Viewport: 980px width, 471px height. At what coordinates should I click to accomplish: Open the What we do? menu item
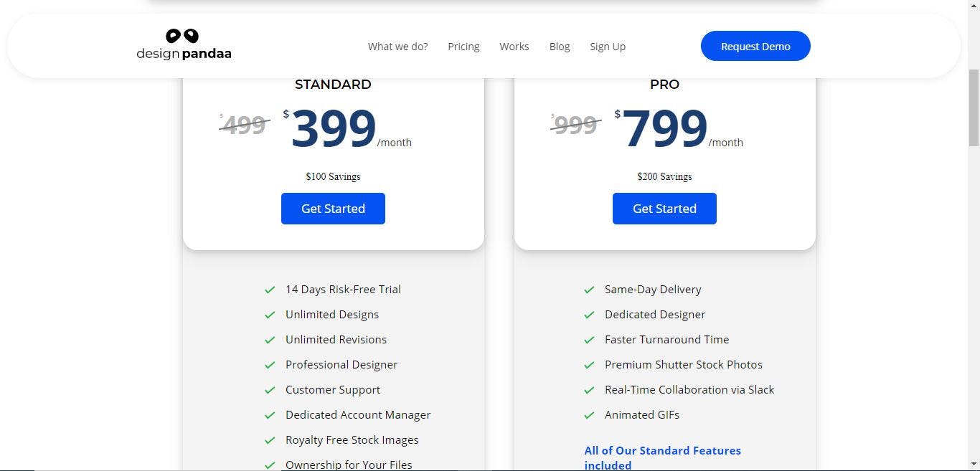pos(397,47)
